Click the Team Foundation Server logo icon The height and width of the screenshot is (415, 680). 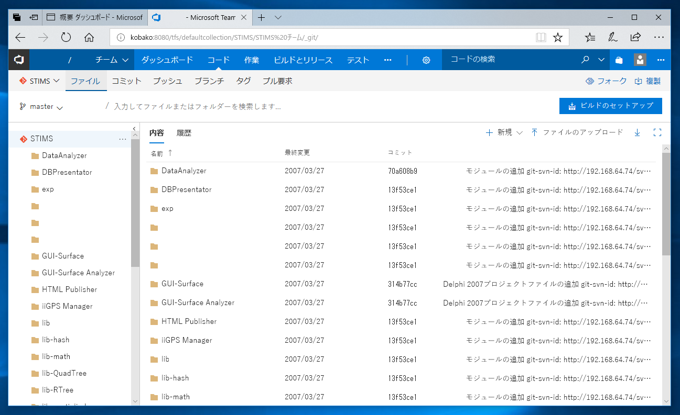pyautogui.click(x=19, y=60)
